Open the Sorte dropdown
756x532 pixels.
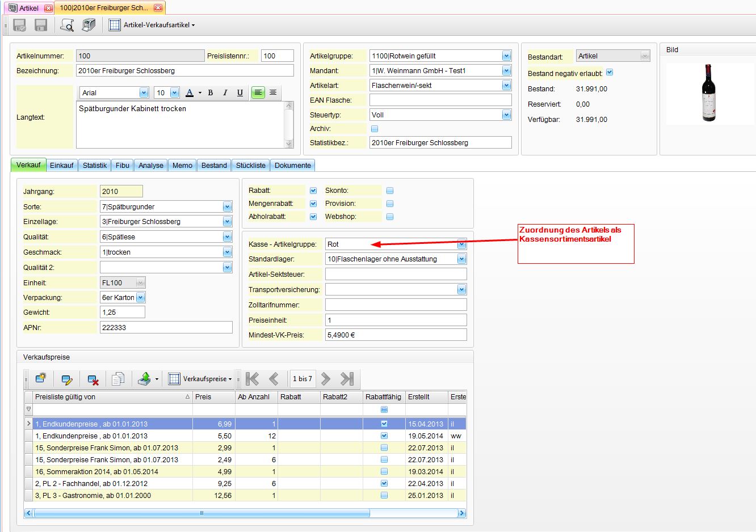[227, 206]
